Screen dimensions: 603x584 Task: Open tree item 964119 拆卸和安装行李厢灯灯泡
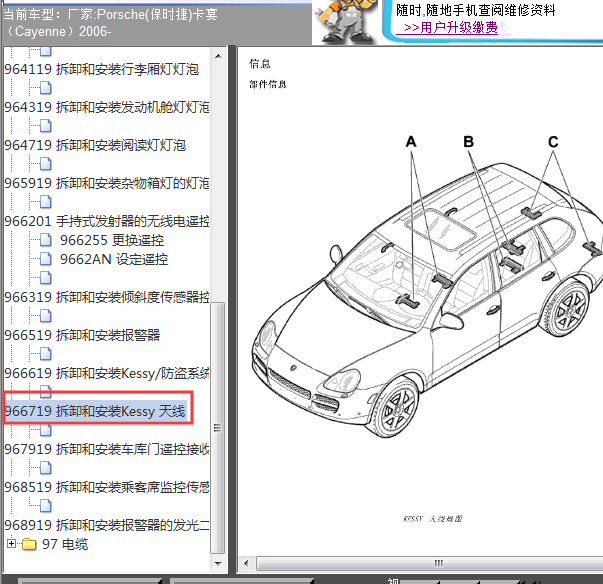[x=102, y=69]
